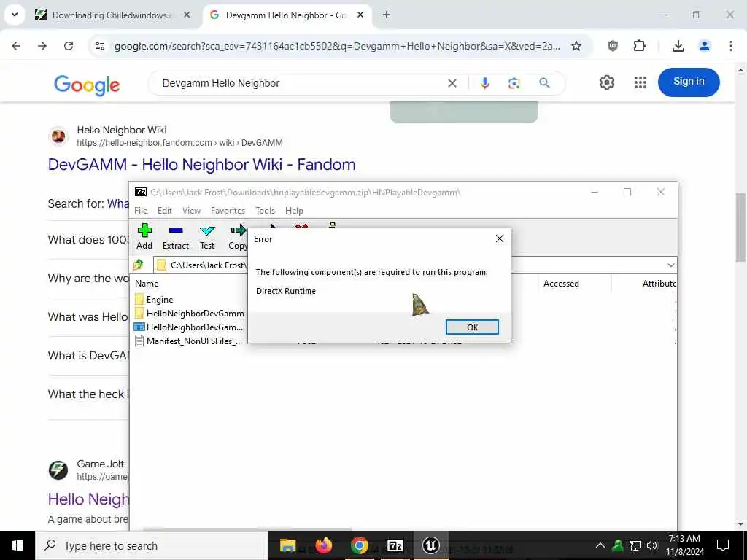747x560 pixels.
Task: Click the site information icon in address bar
Action: 99,46
